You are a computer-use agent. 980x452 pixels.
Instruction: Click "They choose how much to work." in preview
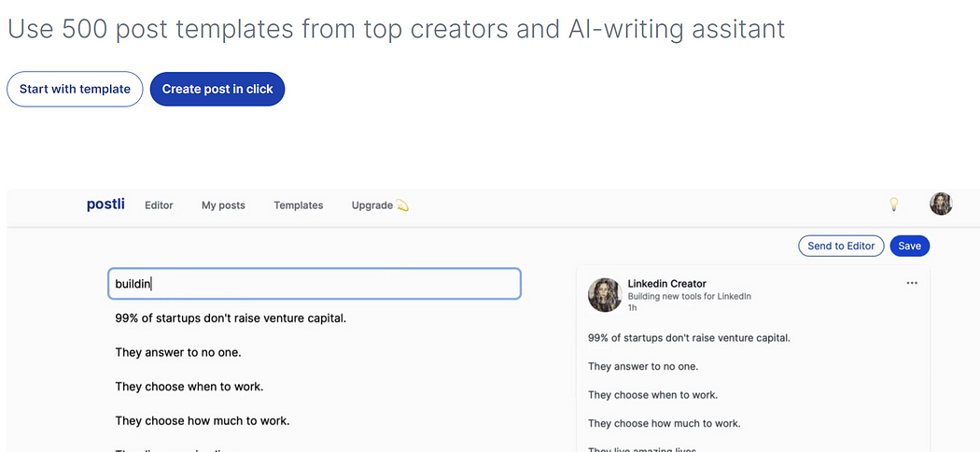tap(665, 423)
